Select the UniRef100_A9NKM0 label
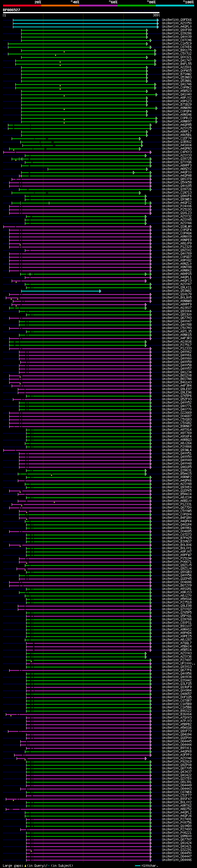This screenshot has height=868, width=197. point(176,108)
